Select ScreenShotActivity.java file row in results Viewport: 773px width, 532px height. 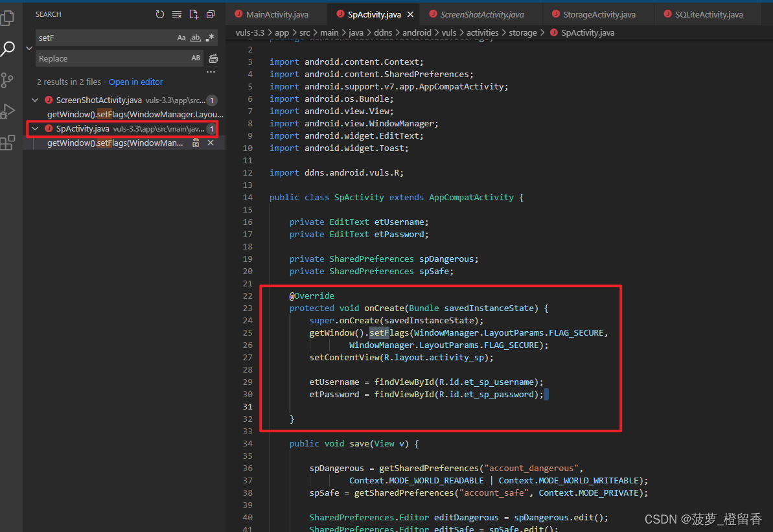(x=124, y=100)
